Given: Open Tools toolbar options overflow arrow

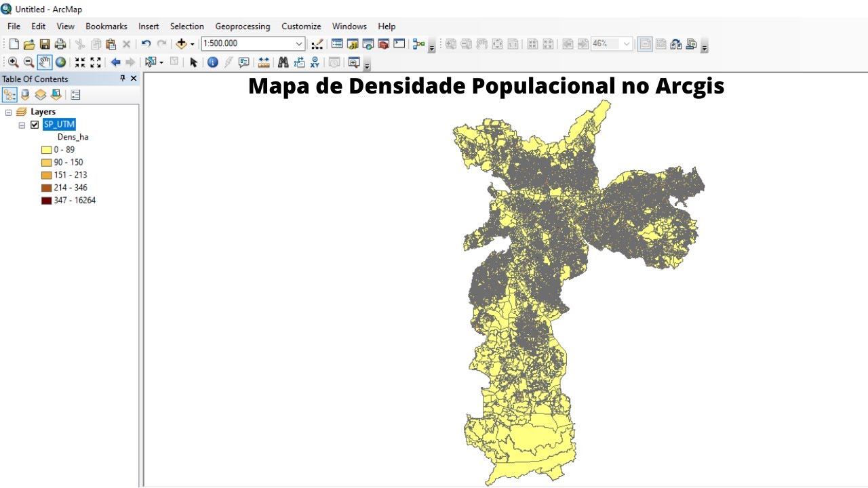Looking at the screenshot, I should point(368,66).
